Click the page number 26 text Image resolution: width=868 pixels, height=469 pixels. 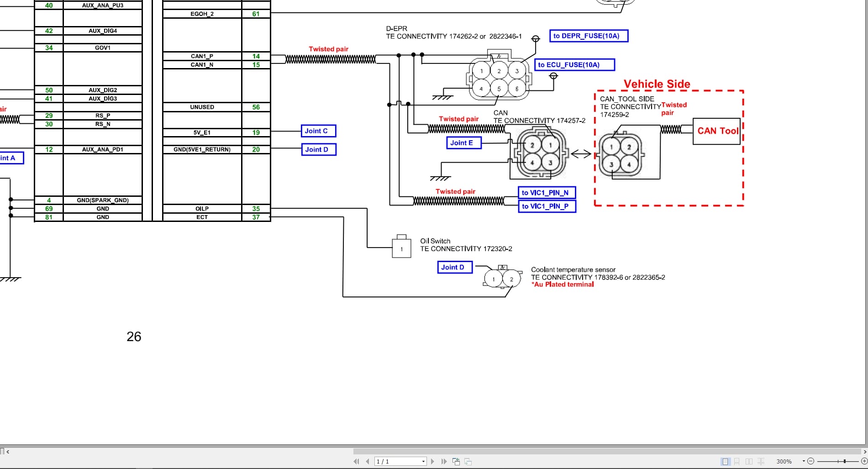(134, 337)
